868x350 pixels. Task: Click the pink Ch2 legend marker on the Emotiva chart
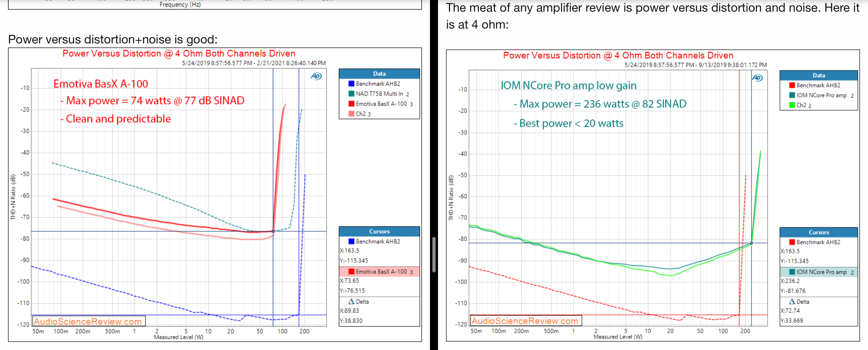pyautogui.click(x=351, y=114)
